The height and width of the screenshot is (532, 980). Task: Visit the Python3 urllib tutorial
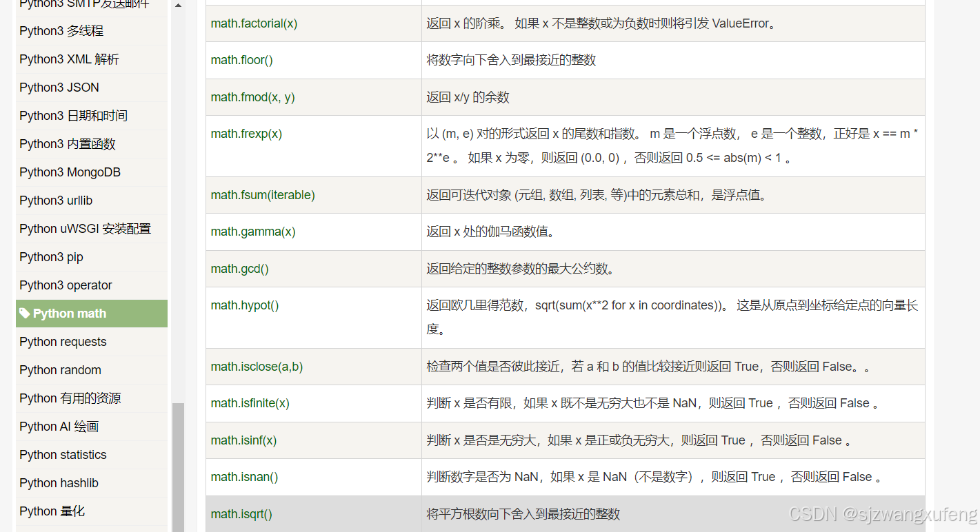[56, 200]
